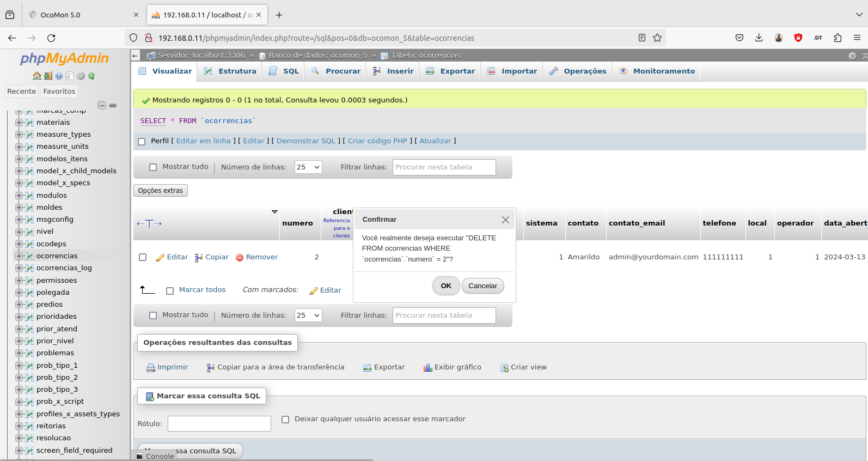Open the Operações tab

pos(577,71)
